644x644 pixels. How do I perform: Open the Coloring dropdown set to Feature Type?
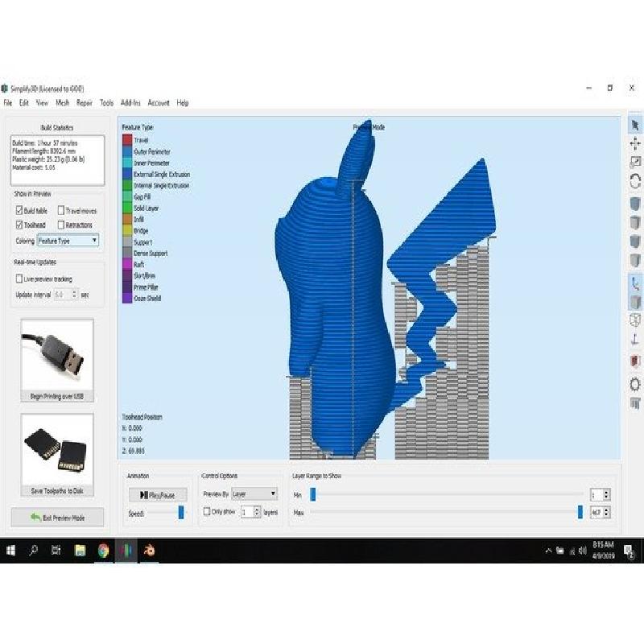click(x=68, y=240)
